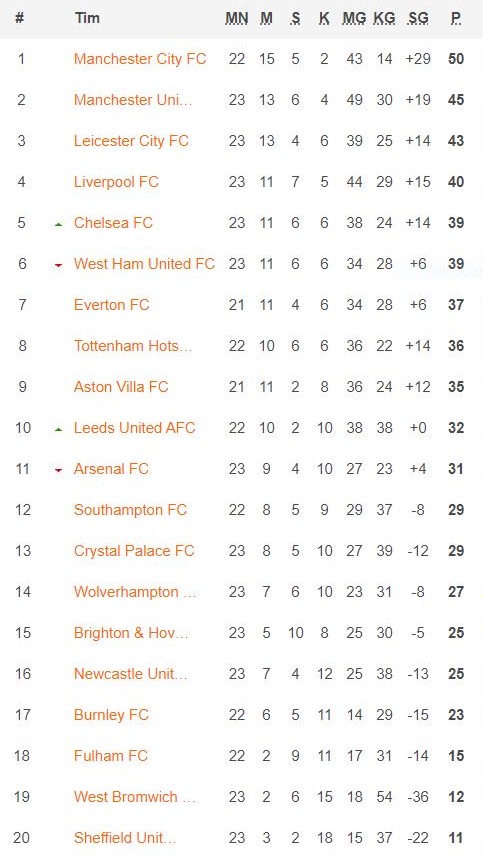Open the Liverpool FC team page
Viewport: 483px width, 859px height.
point(116,182)
